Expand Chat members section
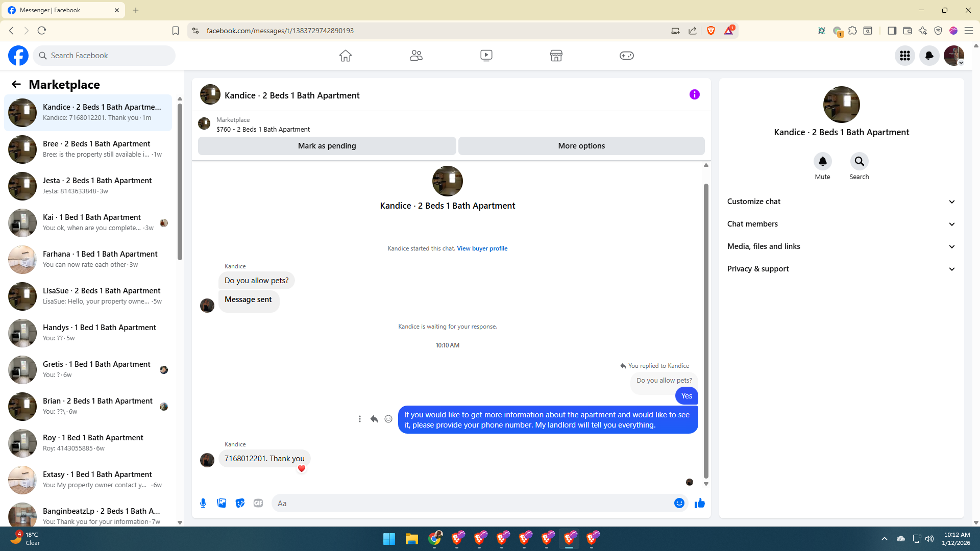Screen dimensions: 980x551 (841, 224)
